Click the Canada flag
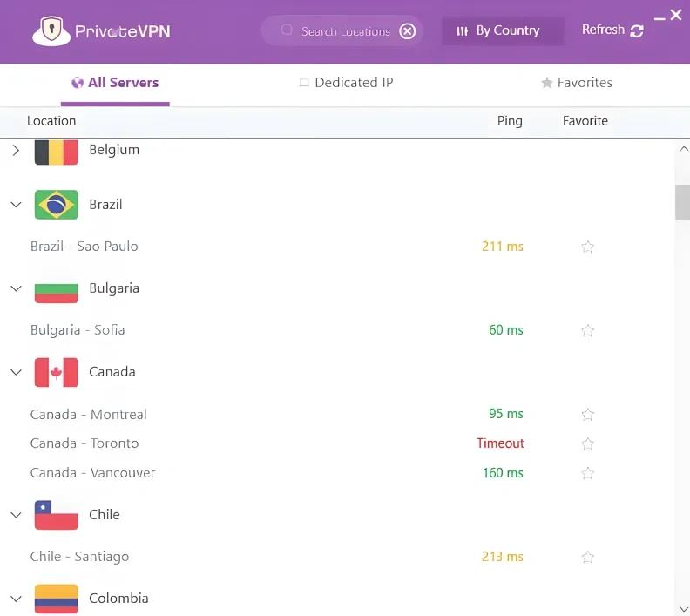This screenshot has height=616, width=690. coord(57,372)
